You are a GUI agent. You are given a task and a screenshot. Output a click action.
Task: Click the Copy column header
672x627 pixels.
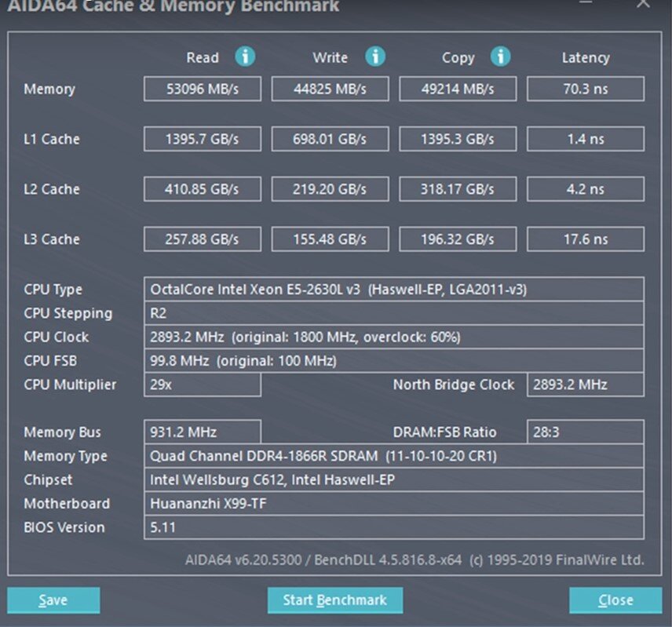tap(458, 58)
